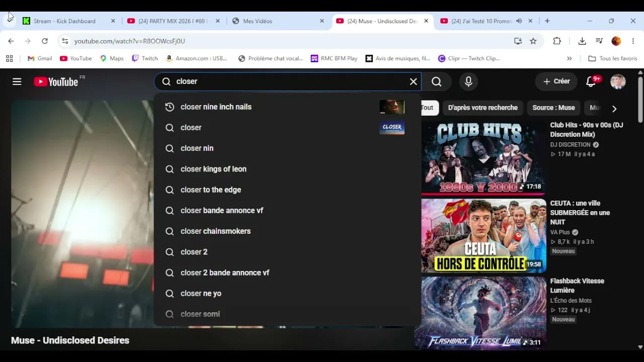Show more filter chips with the arrow

click(x=614, y=108)
